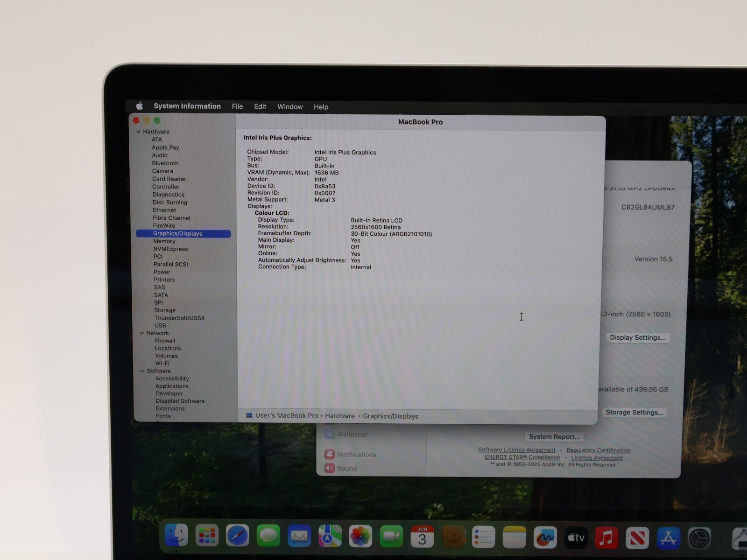The width and height of the screenshot is (747, 560).
Task: Click the laptop icon in the path bar
Action: coord(249,415)
